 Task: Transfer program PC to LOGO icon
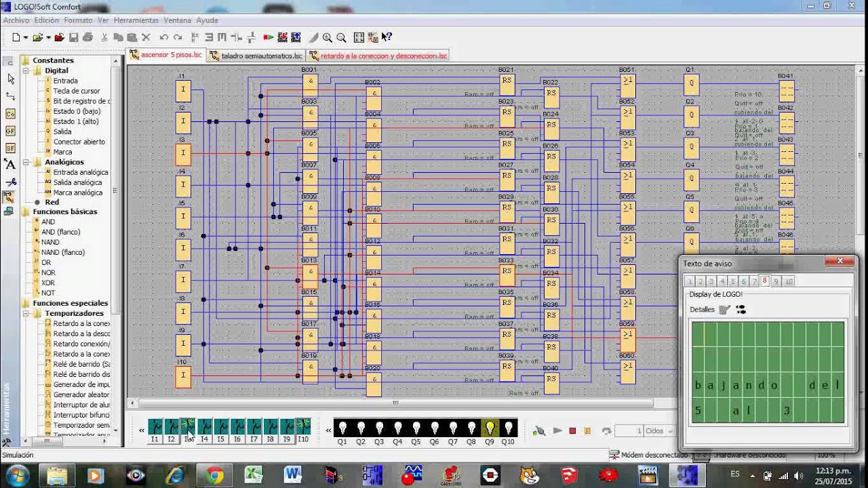283,38
